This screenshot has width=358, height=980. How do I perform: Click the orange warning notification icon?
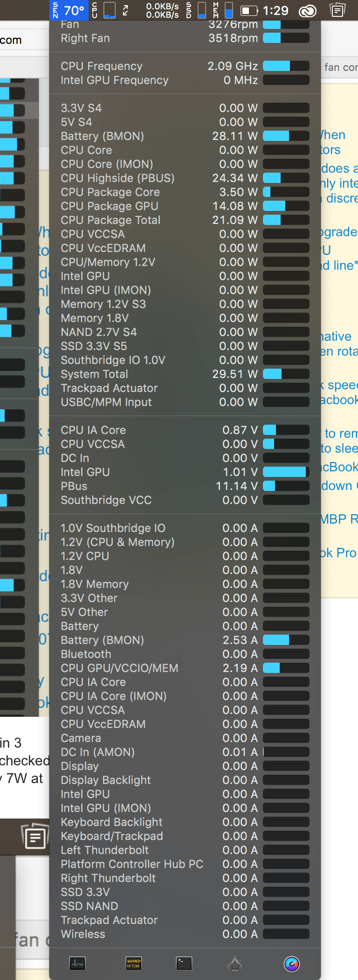pyautogui.click(x=134, y=963)
